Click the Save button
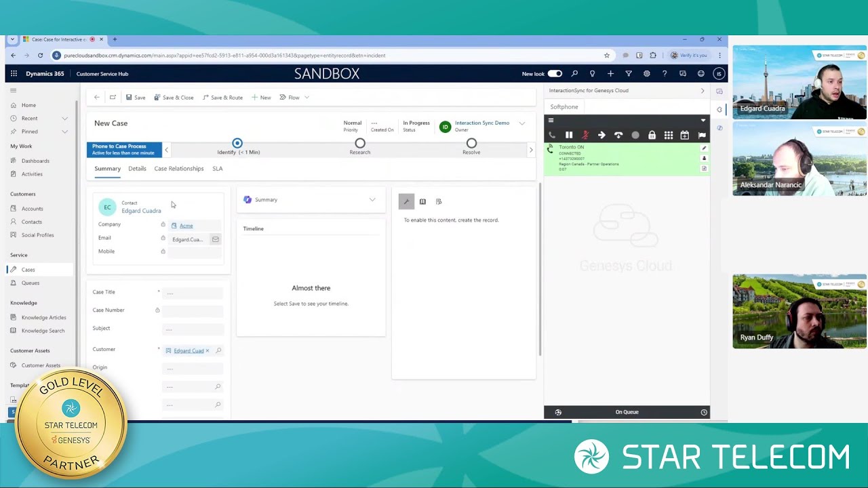 click(x=136, y=98)
